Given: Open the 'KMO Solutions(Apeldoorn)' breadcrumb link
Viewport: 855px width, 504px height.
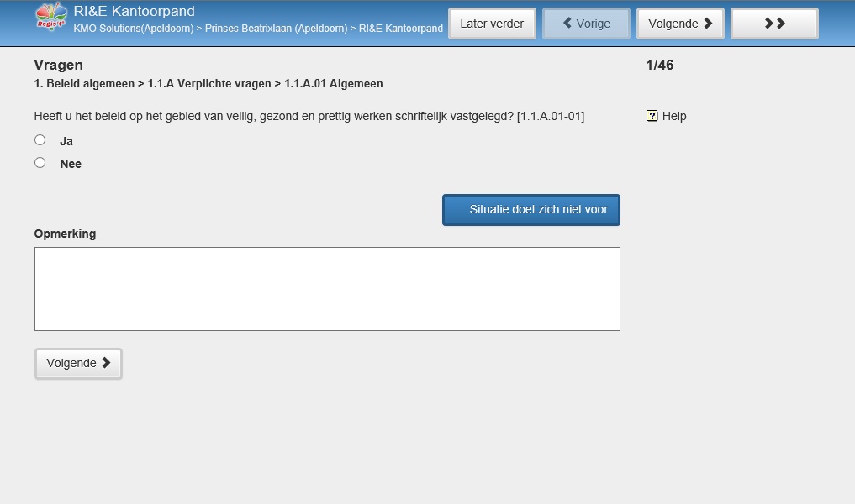Looking at the screenshot, I should (x=133, y=29).
